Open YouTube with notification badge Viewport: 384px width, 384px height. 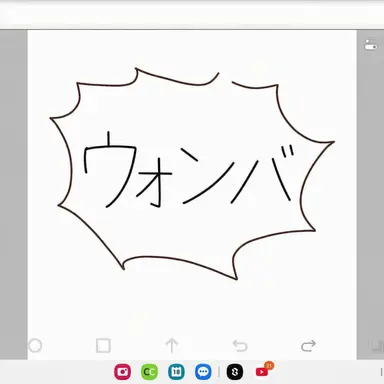(263, 371)
